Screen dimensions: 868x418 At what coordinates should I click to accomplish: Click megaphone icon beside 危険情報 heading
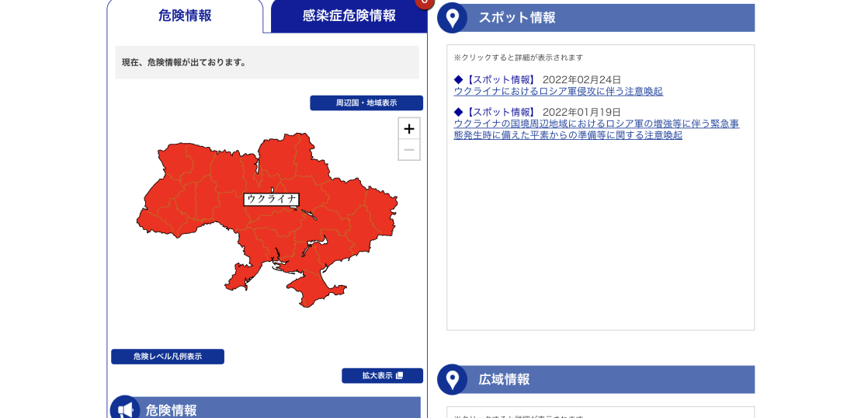124,409
